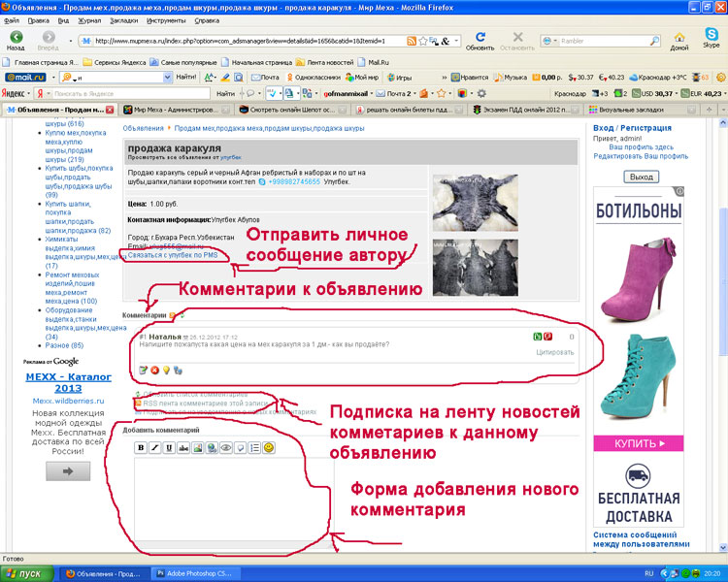
Task: Expand the Яндекс logo dropdown in Yandex bar
Action: point(28,93)
